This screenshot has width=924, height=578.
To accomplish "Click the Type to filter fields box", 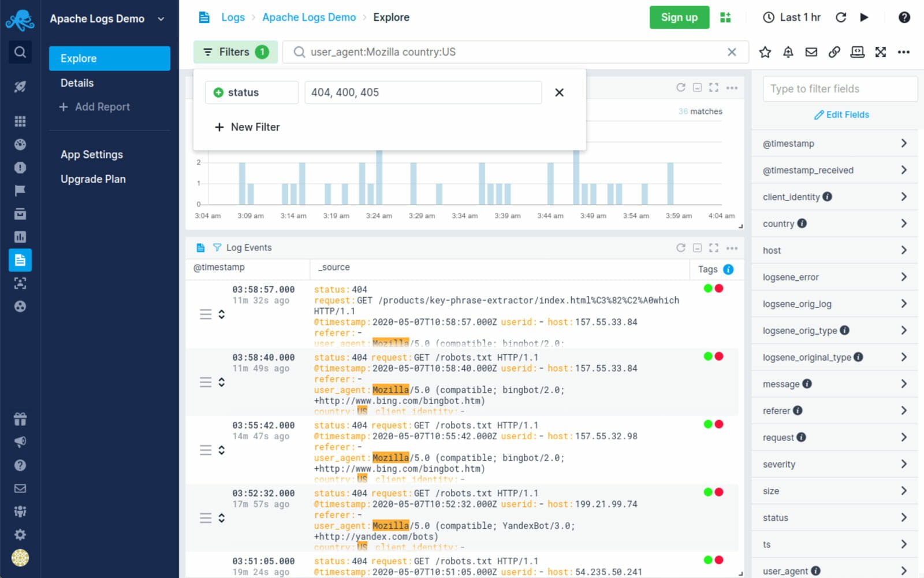I will [840, 88].
